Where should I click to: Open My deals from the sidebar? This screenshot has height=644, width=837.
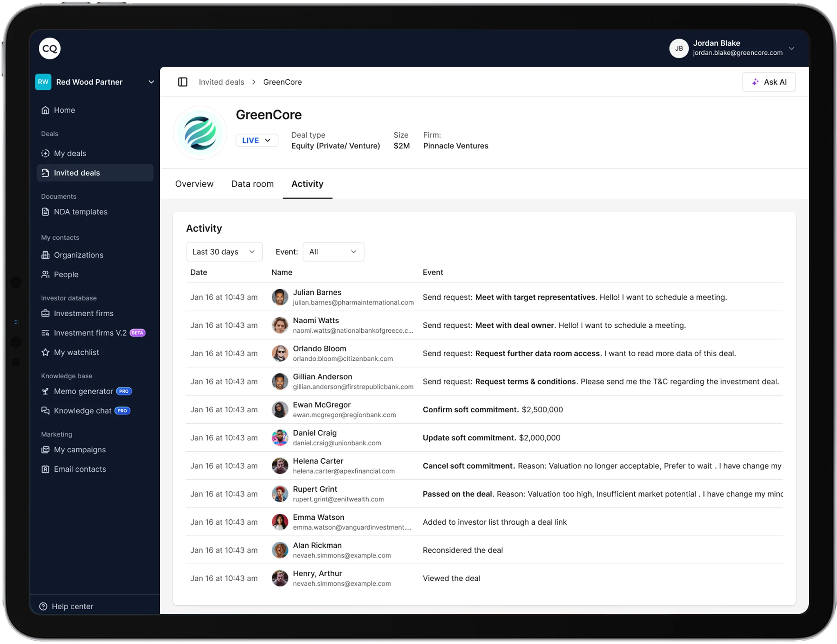tap(70, 153)
